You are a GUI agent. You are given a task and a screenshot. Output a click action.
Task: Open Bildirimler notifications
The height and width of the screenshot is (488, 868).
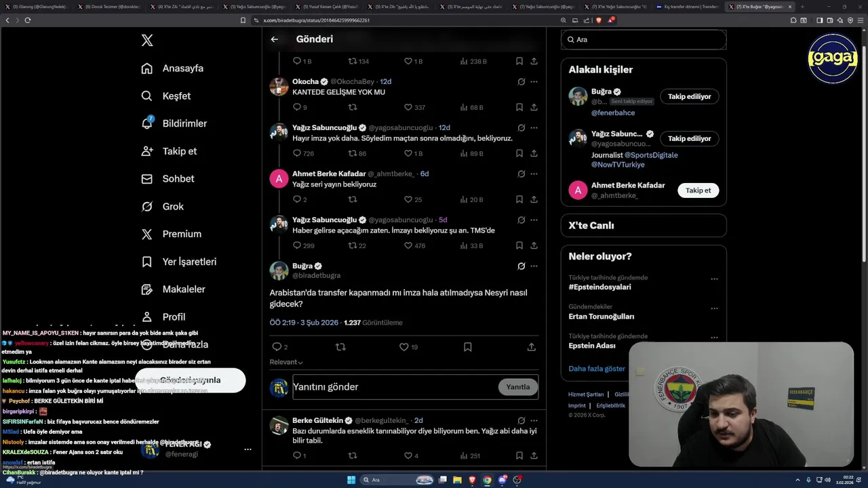[x=174, y=123]
